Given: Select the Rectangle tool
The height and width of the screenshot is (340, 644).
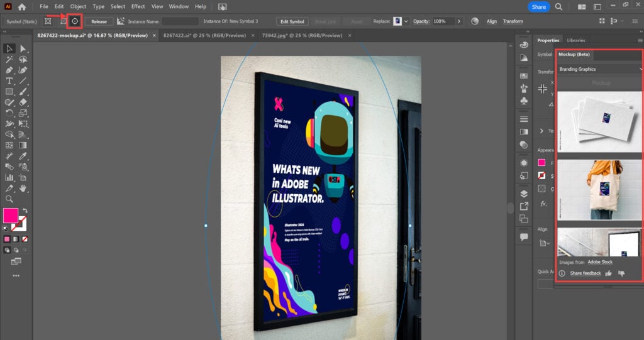Looking at the screenshot, I should click(x=9, y=92).
